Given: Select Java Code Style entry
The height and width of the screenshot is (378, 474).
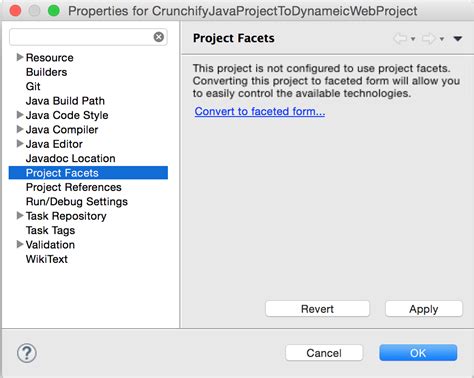Looking at the screenshot, I should click(67, 115).
